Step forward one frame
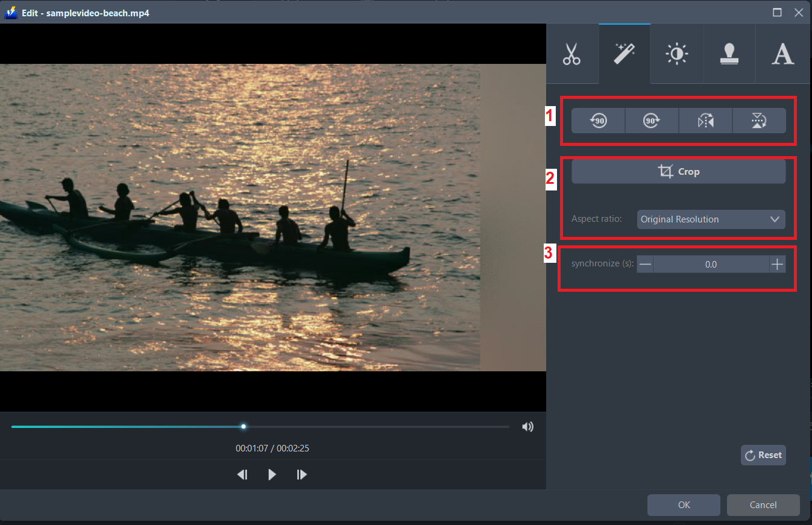This screenshot has height=525, width=812. tap(301, 474)
